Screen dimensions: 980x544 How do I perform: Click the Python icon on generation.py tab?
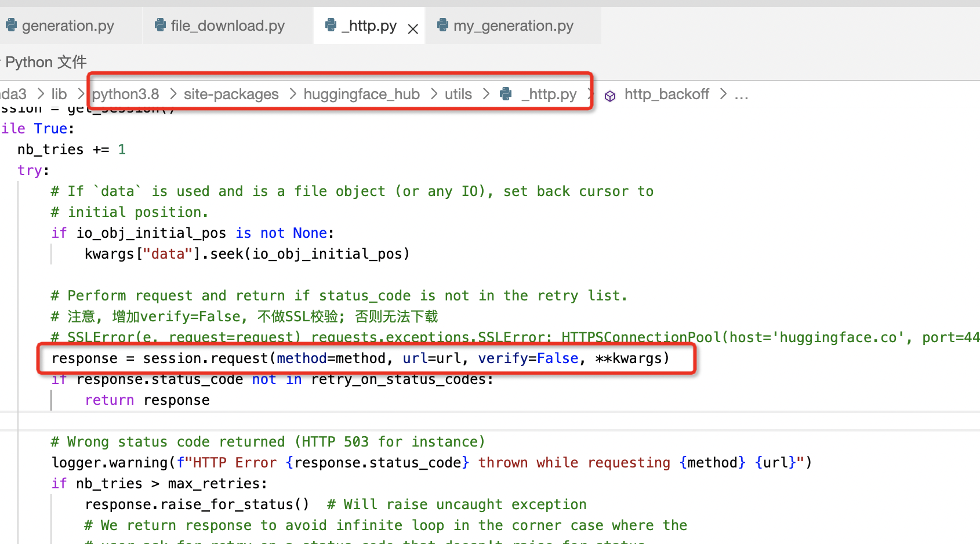click(x=12, y=26)
